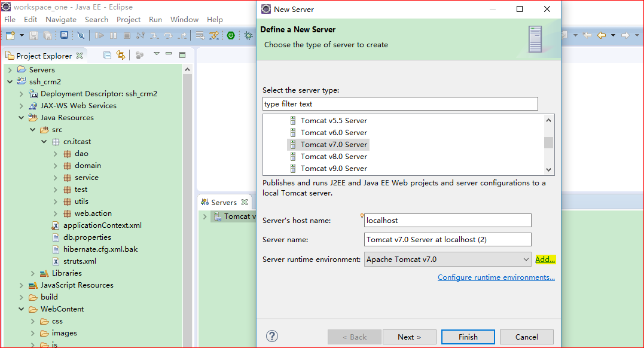The image size is (644, 348).
Task: Click the Debug bug toolbar icon
Action: click(x=249, y=36)
